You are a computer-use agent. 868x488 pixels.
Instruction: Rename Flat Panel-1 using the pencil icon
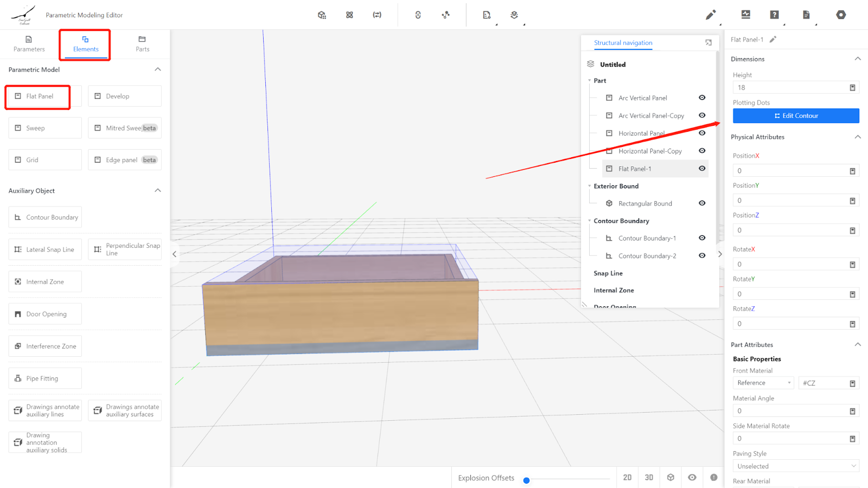point(773,40)
